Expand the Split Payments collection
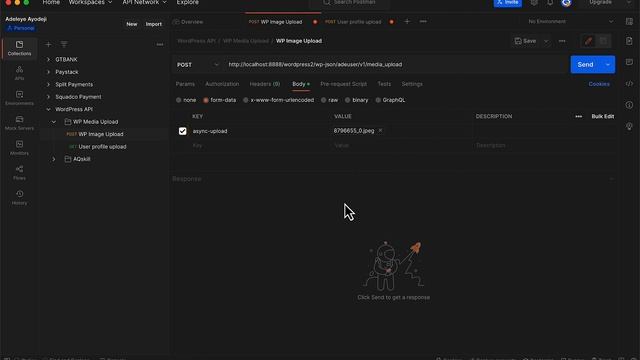640x360 pixels. click(x=48, y=84)
